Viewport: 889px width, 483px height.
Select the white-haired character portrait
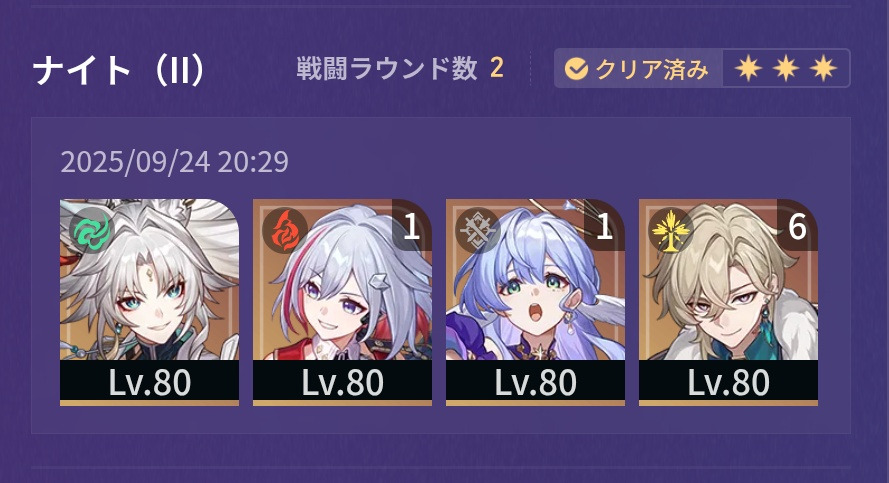tap(150, 302)
